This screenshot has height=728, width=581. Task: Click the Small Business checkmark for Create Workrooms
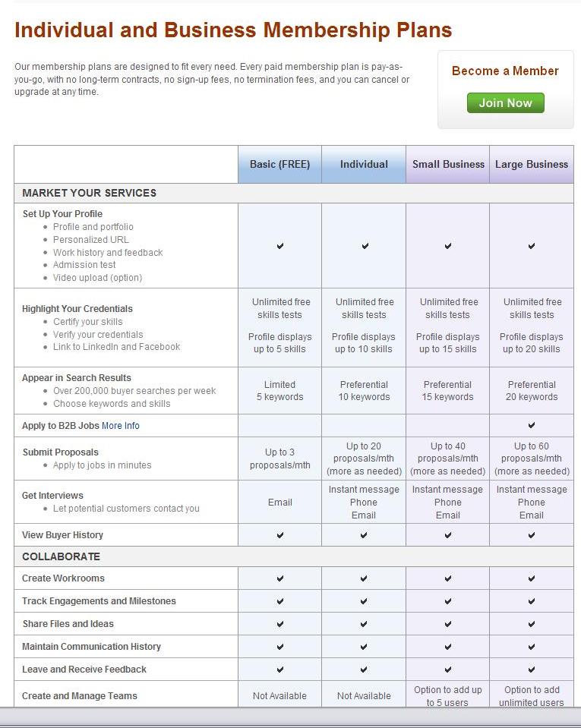(x=447, y=578)
